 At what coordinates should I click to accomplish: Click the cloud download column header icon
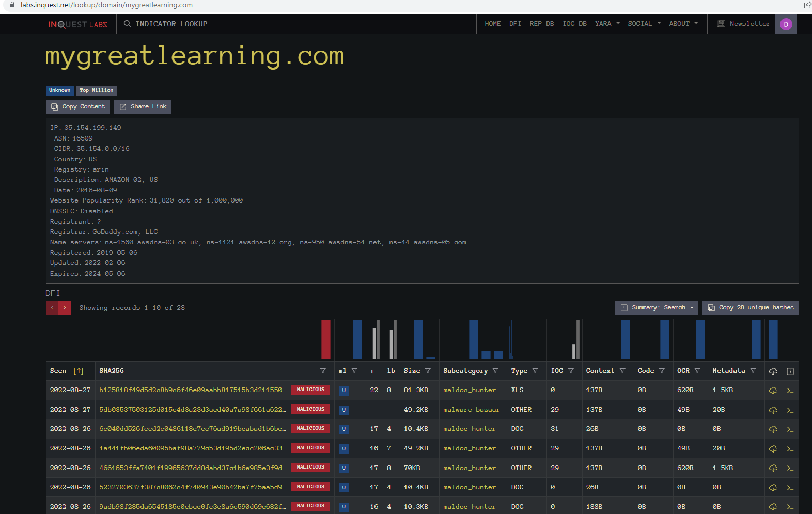pyautogui.click(x=773, y=371)
